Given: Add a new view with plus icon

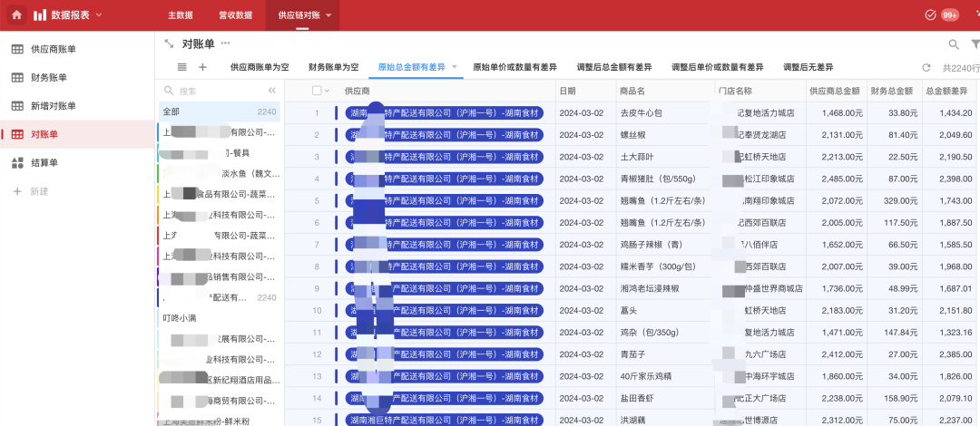Looking at the screenshot, I should pos(202,67).
